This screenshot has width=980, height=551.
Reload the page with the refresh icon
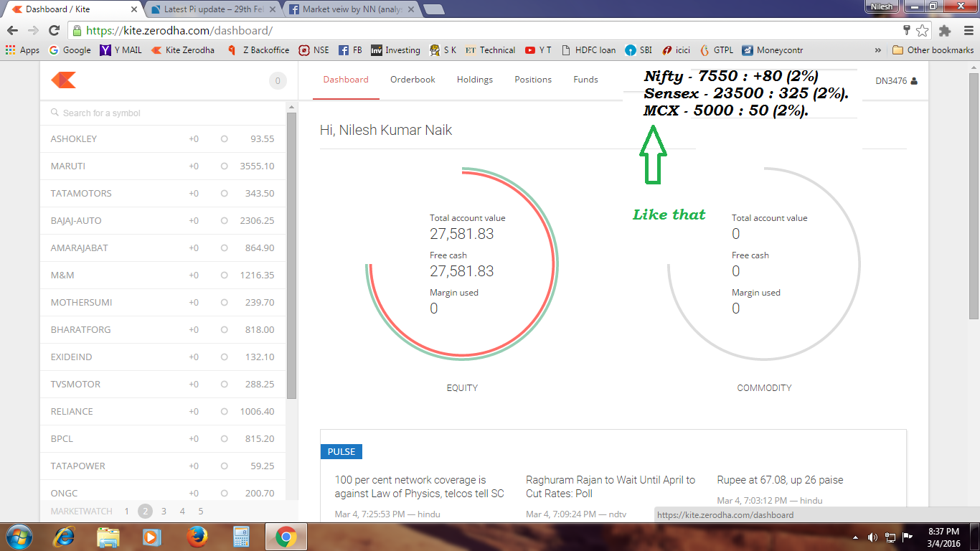(x=54, y=31)
